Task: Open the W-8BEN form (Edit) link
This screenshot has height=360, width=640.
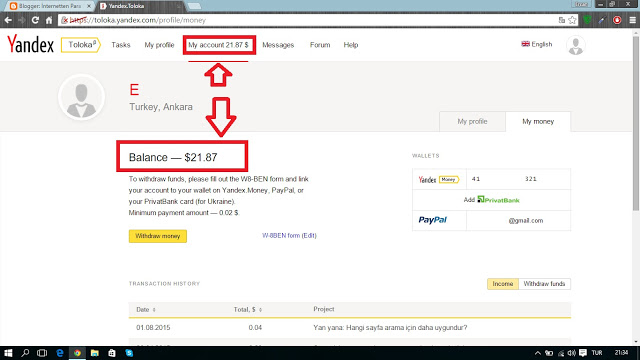Action: [289, 236]
